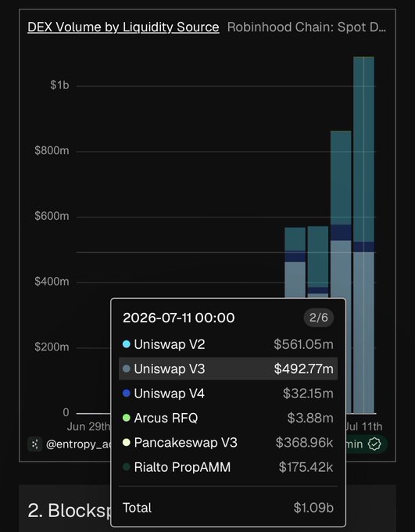Click the Jul 11th x-axis label

click(x=363, y=426)
